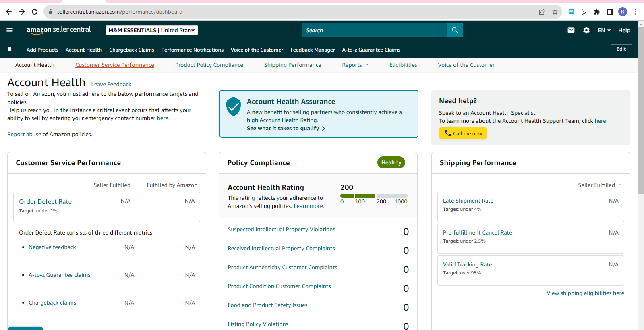Open Performance Notifications from favorites bar
Image resolution: width=644 pixels, height=330 pixels.
pos(193,50)
